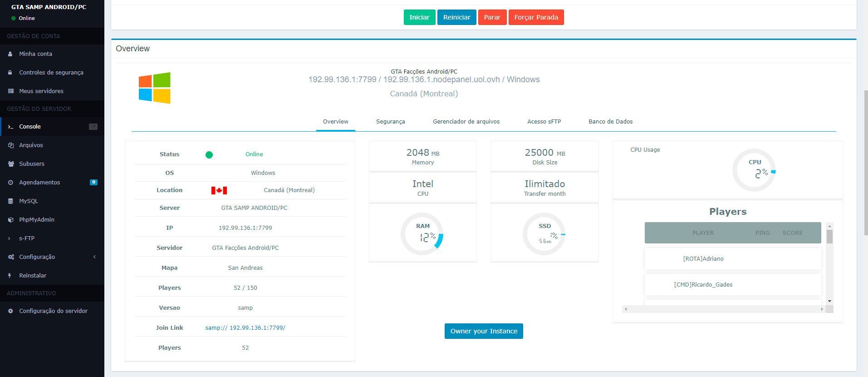Screen dimensions: 868x377
Task: Click the database icon beside MySQL
Action: click(10, 201)
